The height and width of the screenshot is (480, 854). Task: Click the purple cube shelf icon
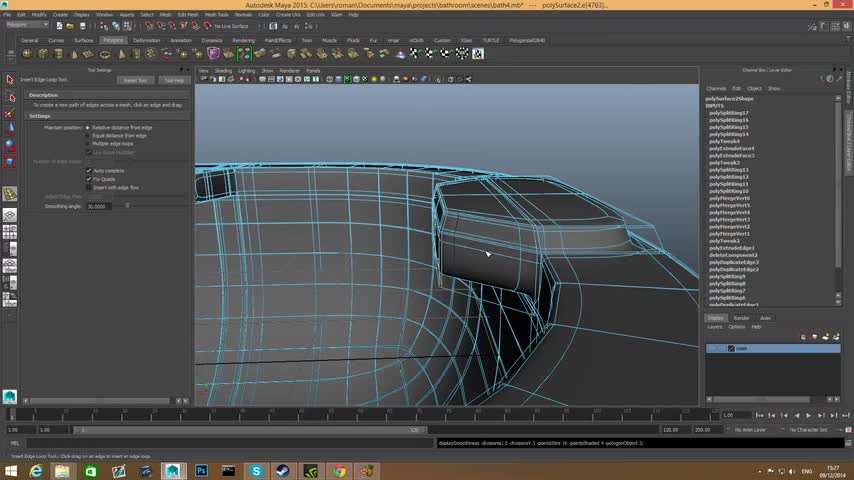click(x=212, y=53)
